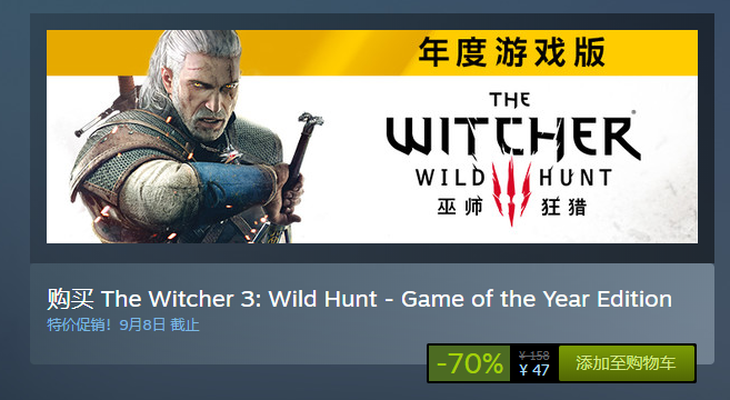The width and height of the screenshot is (730, 400).
Task: Click Geralt's blue sleeved forearm
Action: tap(233, 184)
